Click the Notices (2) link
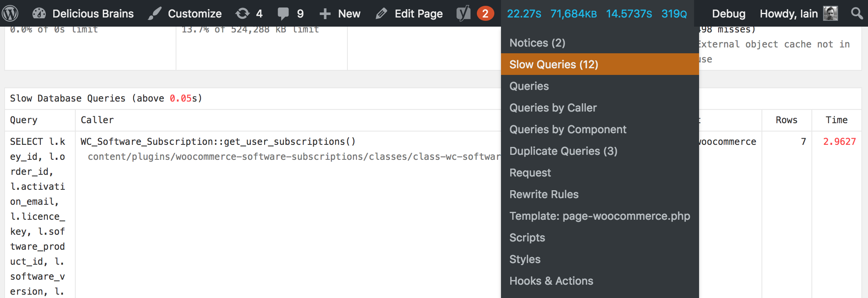 (537, 43)
